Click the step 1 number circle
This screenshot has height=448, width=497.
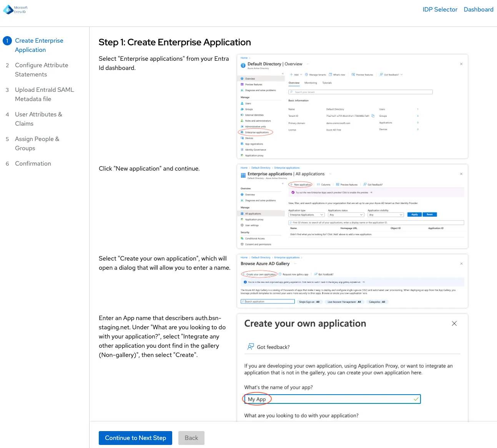coord(7,41)
